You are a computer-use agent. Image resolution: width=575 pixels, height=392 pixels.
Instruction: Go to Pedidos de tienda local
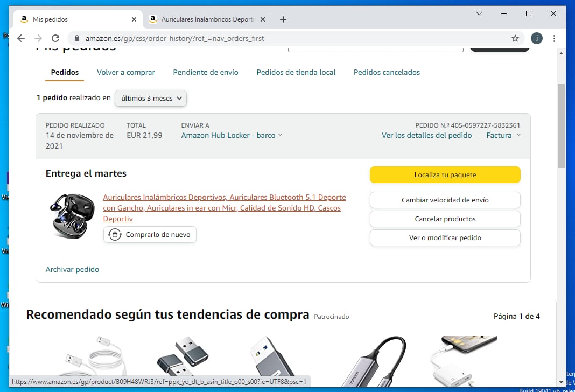pos(296,72)
